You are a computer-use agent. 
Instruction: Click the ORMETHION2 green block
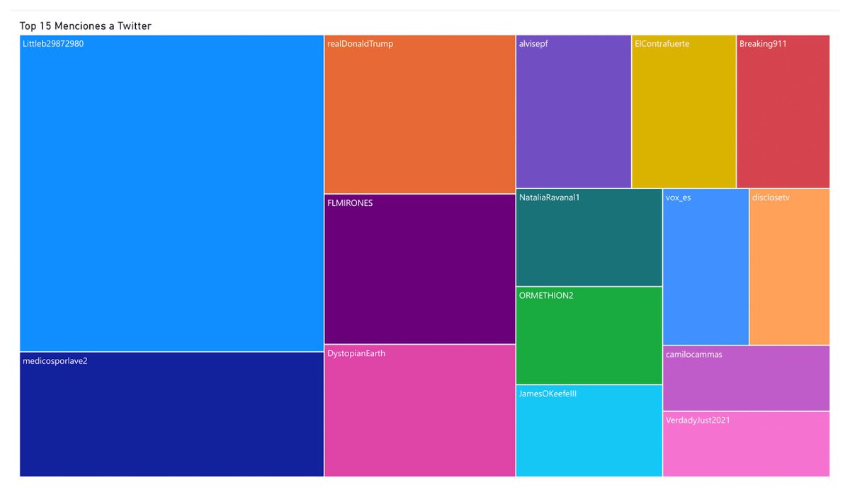point(589,336)
